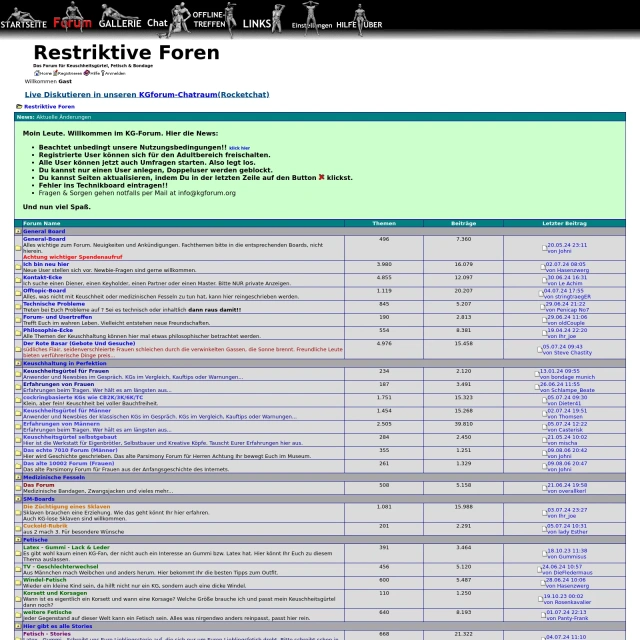Click the folder icon of Der Rote Basar
The image size is (640, 640).
(18, 349)
